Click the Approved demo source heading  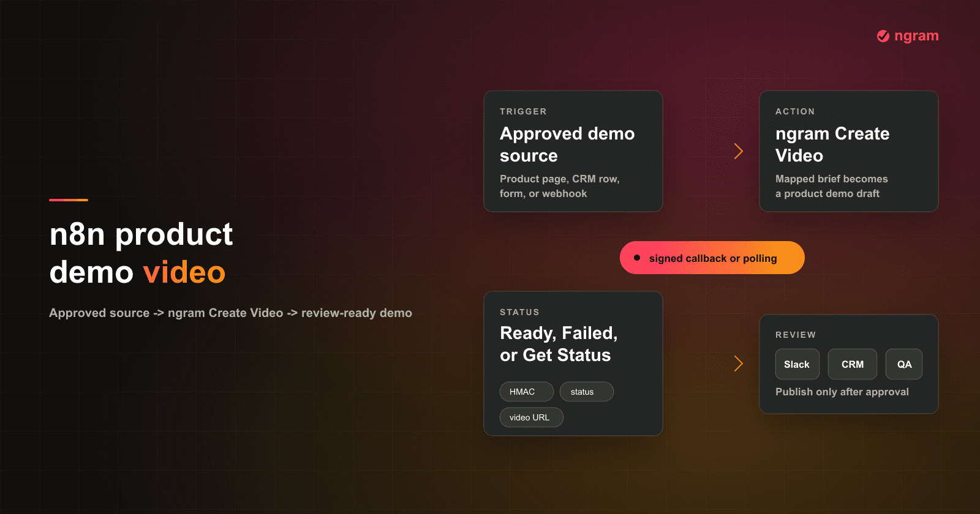click(x=567, y=144)
